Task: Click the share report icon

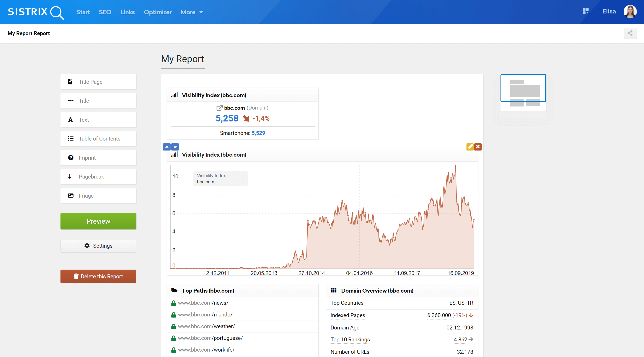Action: coord(630,33)
